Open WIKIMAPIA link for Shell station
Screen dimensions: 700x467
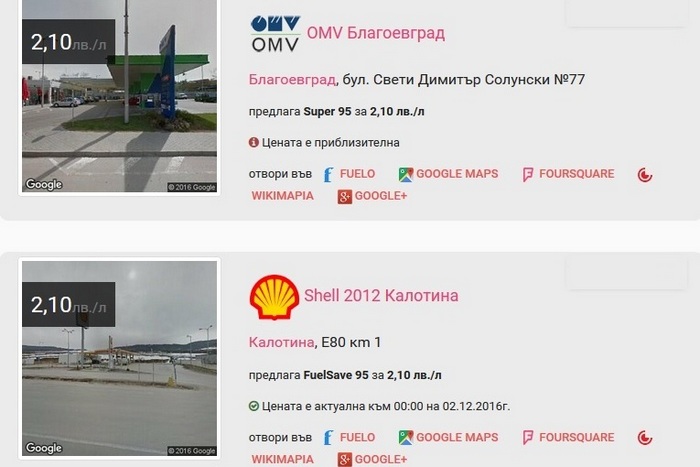pyautogui.click(x=283, y=459)
